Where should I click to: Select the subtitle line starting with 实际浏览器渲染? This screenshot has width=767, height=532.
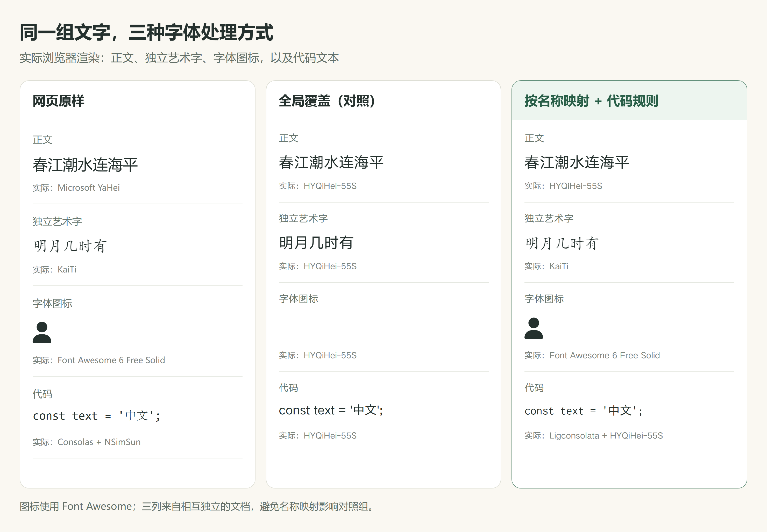click(179, 58)
